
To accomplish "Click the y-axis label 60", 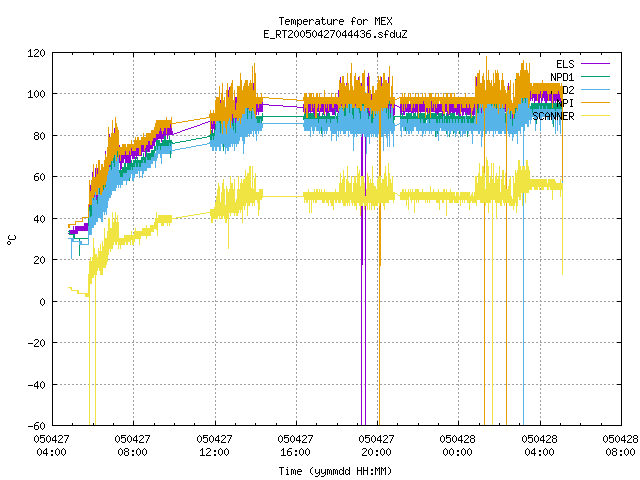I will pyautogui.click(x=39, y=177).
